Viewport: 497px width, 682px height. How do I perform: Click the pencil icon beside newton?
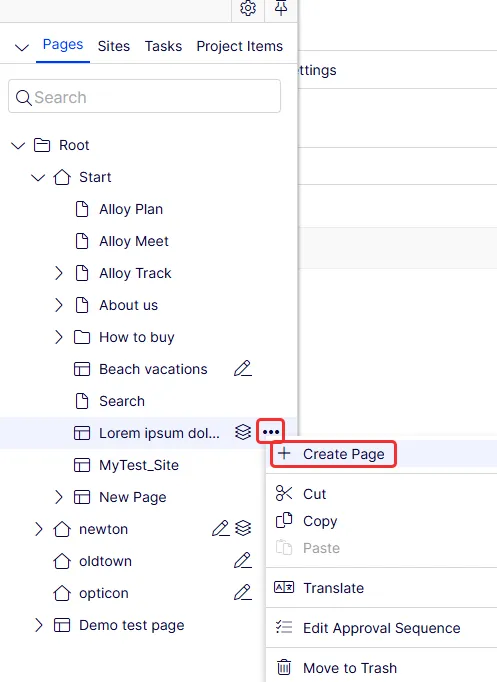point(220,528)
